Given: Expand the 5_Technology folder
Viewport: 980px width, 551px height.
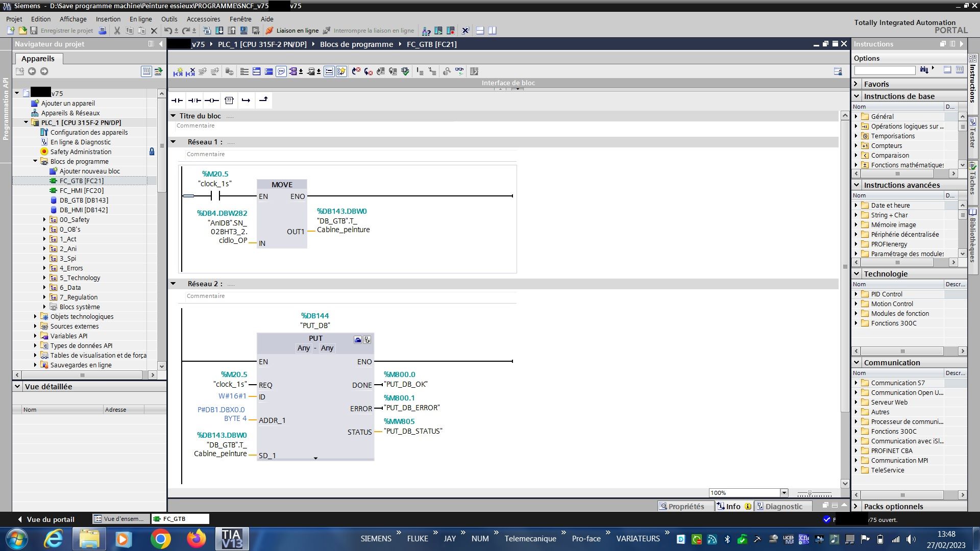Looking at the screenshot, I should [44, 278].
